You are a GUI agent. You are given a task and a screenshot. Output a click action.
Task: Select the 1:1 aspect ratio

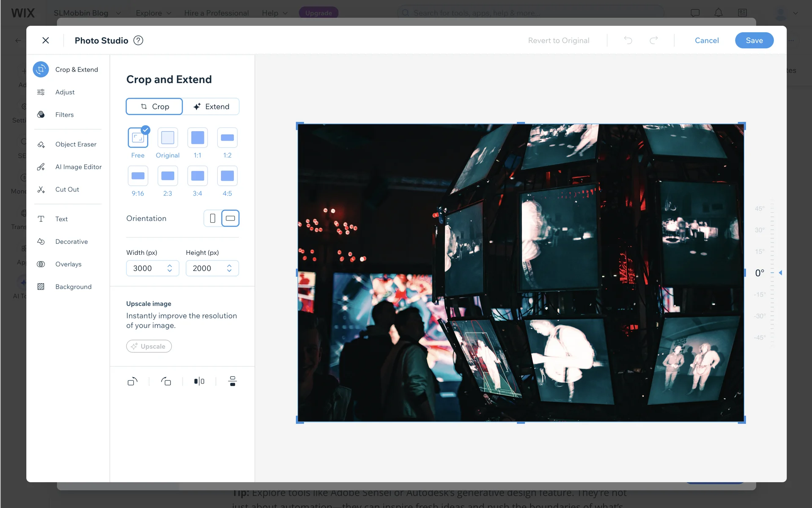pyautogui.click(x=198, y=138)
